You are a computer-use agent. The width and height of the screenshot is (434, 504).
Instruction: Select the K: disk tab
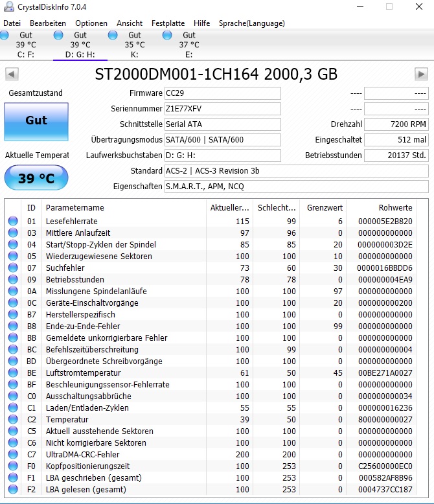(134, 45)
